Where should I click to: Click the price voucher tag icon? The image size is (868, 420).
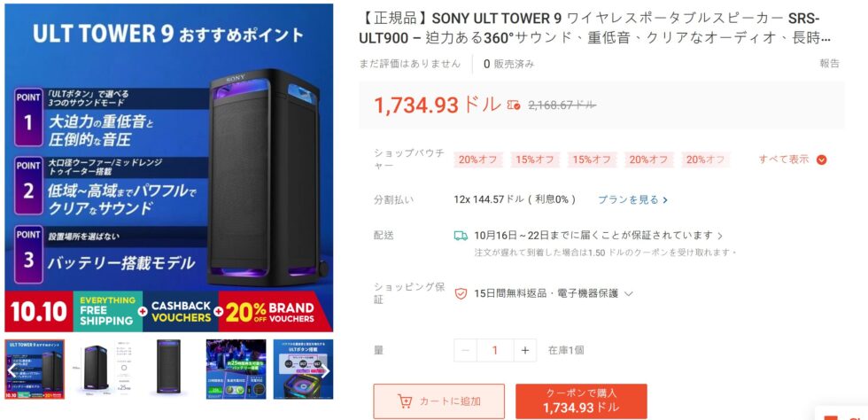point(514,105)
